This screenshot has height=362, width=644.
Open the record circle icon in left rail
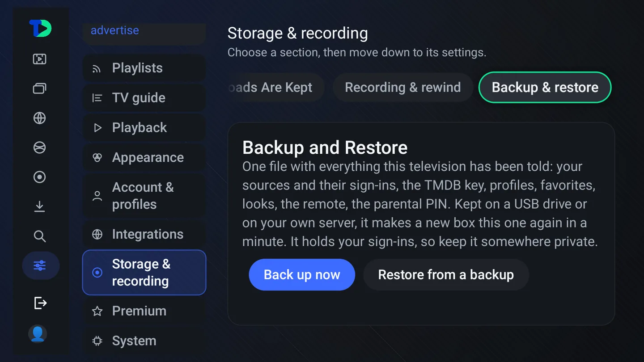click(x=40, y=177)
